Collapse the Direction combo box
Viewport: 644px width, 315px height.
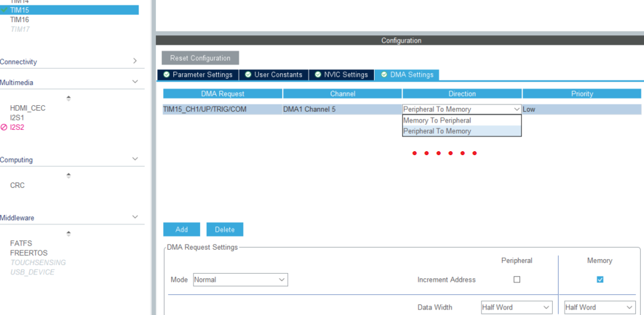click(x=517, y=109)
